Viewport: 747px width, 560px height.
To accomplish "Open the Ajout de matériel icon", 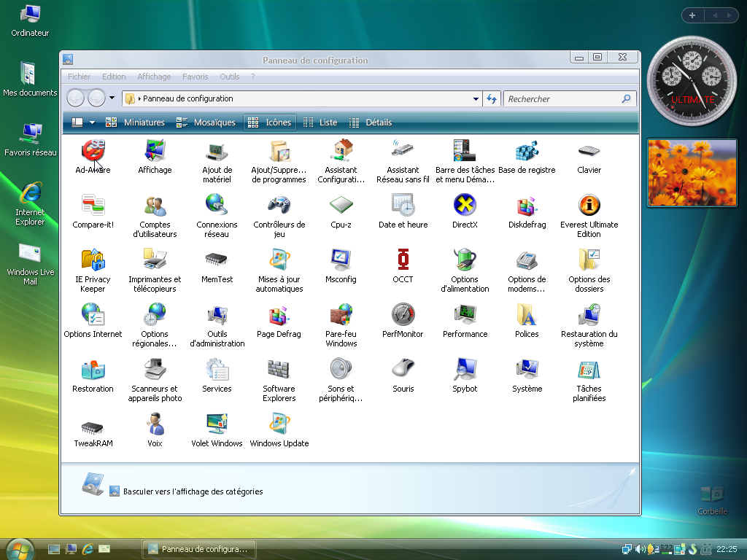I will [217, 152].
